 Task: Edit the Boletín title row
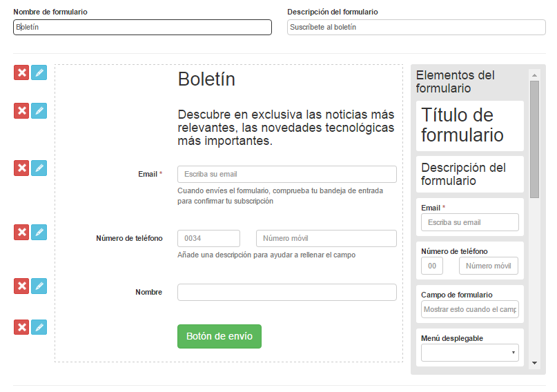coord(39,72)
